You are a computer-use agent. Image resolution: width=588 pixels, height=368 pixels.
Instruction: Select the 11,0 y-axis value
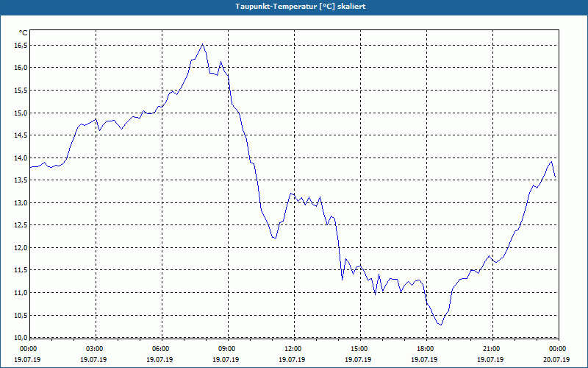(21, 292)
